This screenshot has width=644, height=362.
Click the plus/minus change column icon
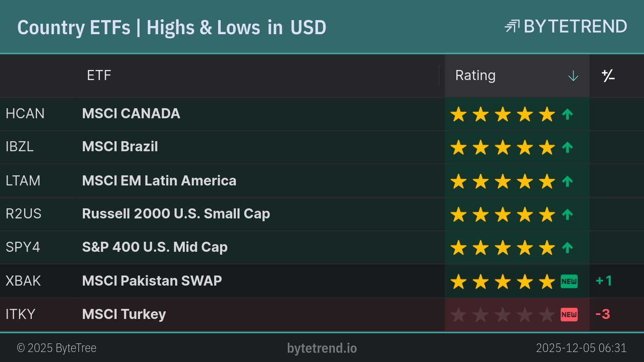[608, 76]
